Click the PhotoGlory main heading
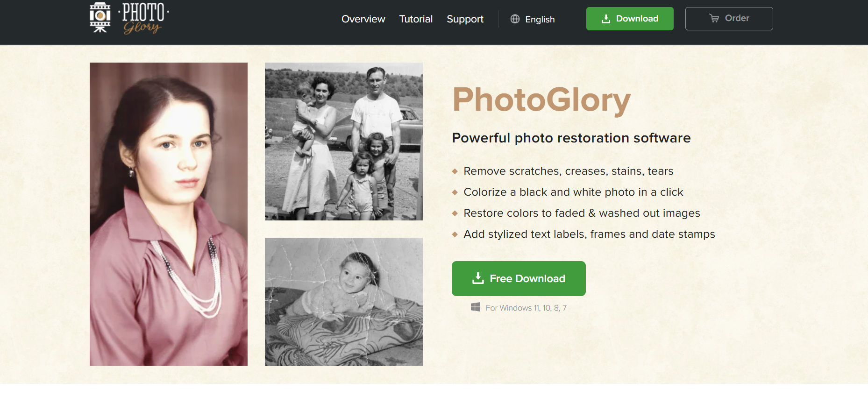Viewport: 868px width, 418px height. (x=541, y=99)
